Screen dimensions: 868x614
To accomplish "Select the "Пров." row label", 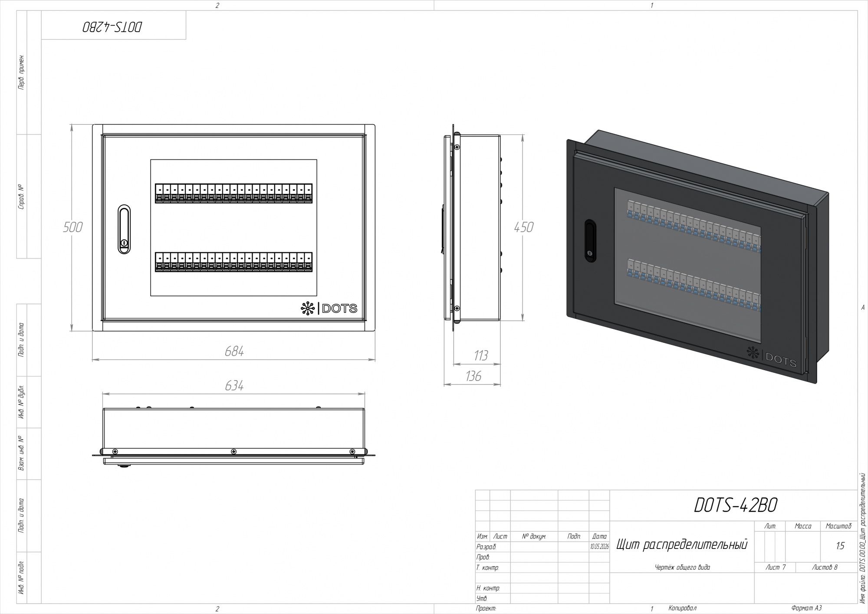I will click(x=483, y=557).
